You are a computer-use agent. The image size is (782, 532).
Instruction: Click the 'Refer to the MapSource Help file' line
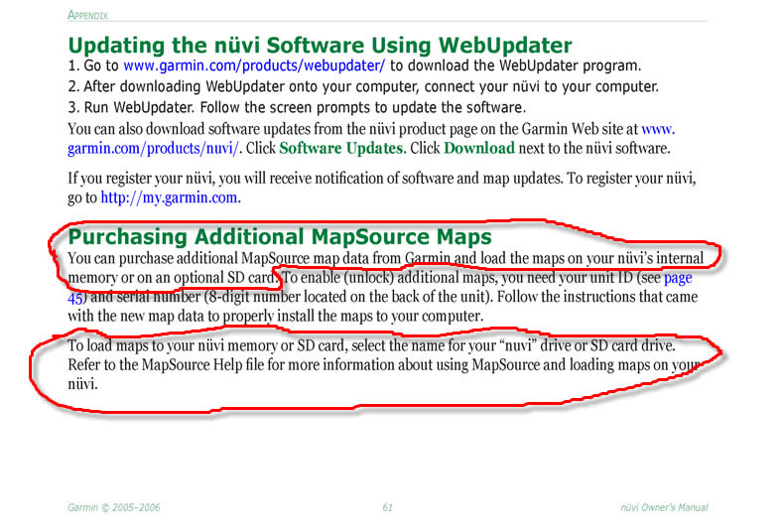pyautogui.click(x=385, y=365)
